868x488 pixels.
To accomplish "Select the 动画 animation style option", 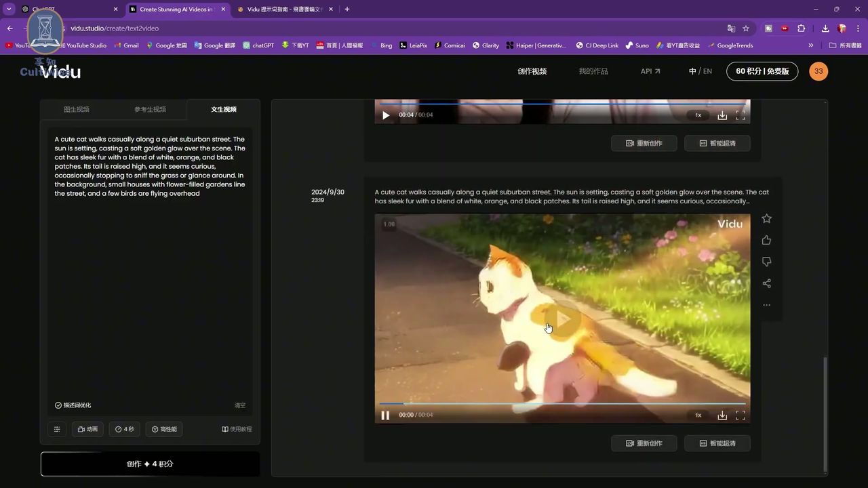I will pos(87,428).
